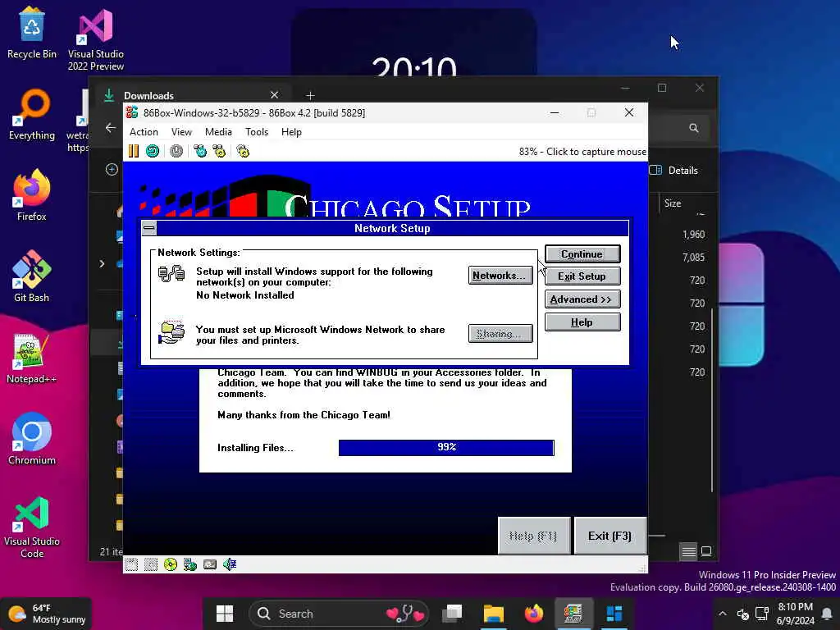Open Action menu in 86Box

(x=144, y=132)
